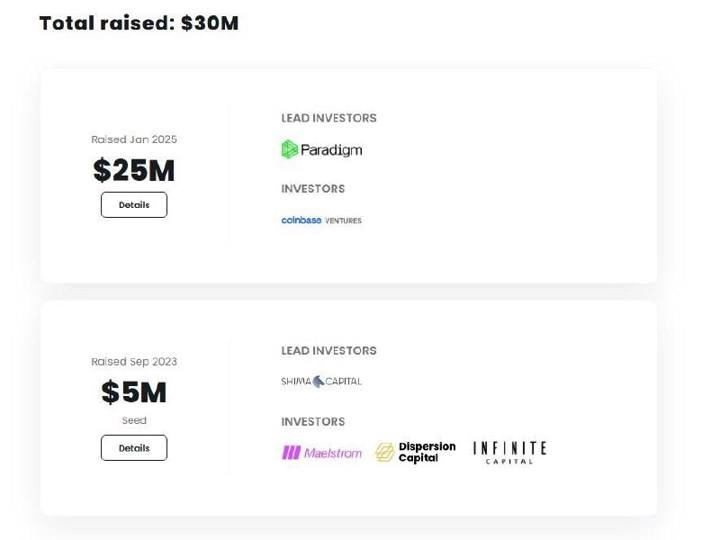The width and height of the screenshot is (720, 540).
Task: Click Investors heading above Coinbase Ventures
Action: 313,189
